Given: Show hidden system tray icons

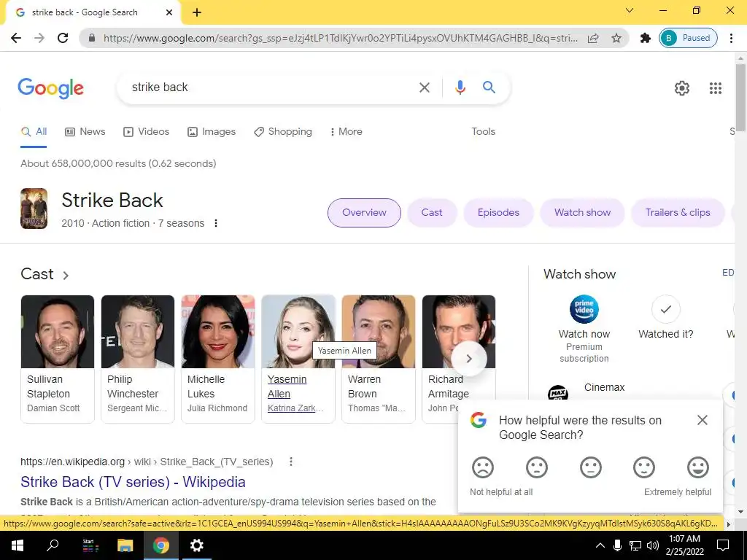Looking at the screenshot, I should click(x=600, y=545).
